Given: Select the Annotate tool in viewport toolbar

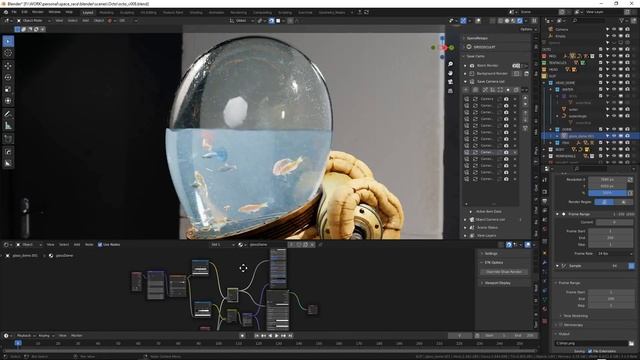Looking at the screenshot, I should 8,114.
